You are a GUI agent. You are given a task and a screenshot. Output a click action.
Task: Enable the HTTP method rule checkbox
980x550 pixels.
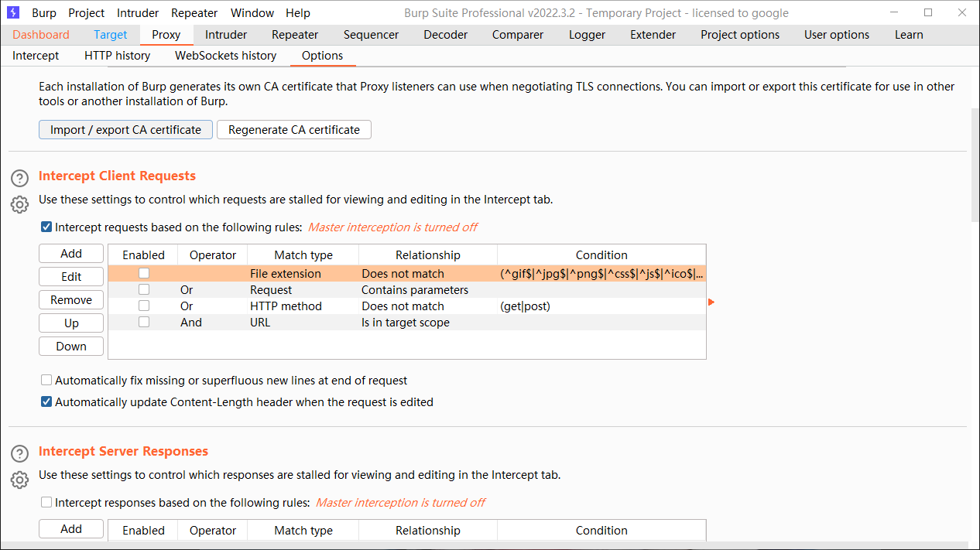(x=144, y=306)
